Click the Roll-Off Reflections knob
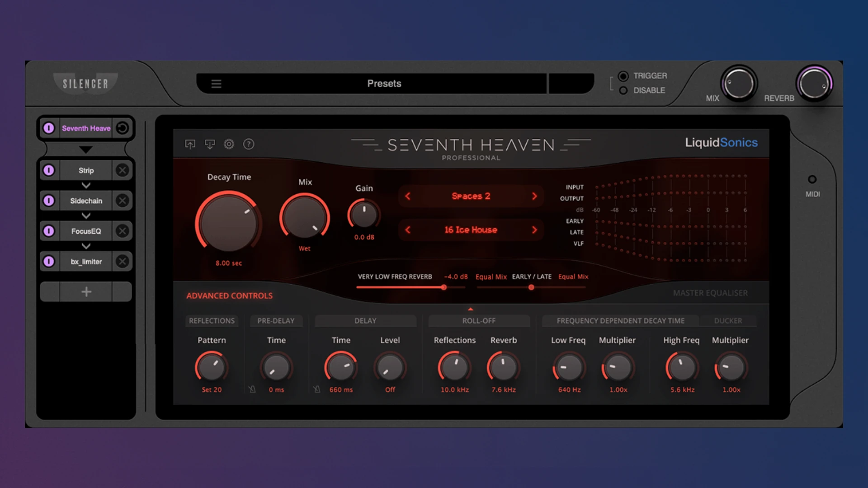The height and width of the screenshot is (488, 868). 455,367
